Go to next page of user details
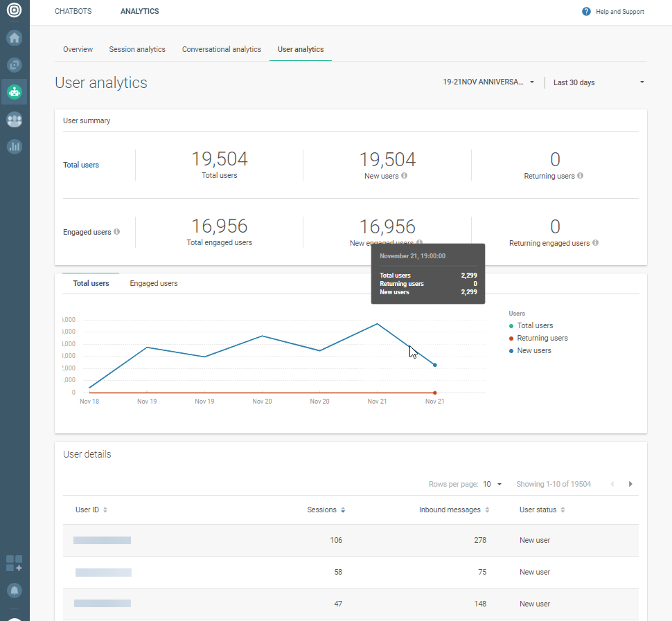The width and height of the screenshot is (672, 621). coord(630,484)
